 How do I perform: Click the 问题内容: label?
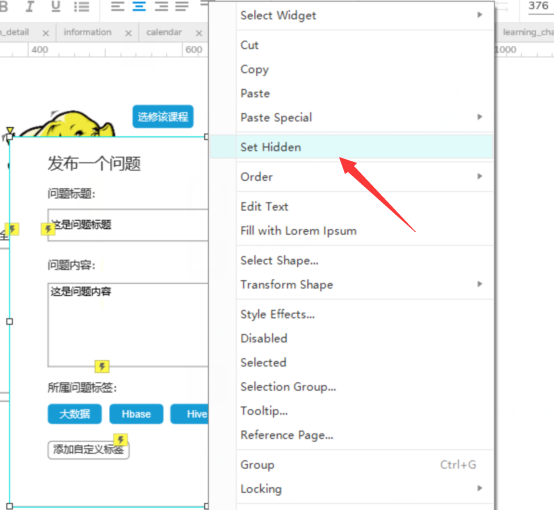point(71,265)
